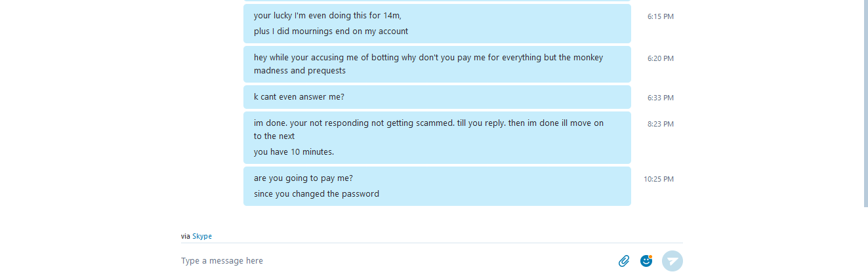This screenshot has width=868, height=278.
Task: Click the vertical scrollbar on the right edge
Action: click(x=865, y=104)
